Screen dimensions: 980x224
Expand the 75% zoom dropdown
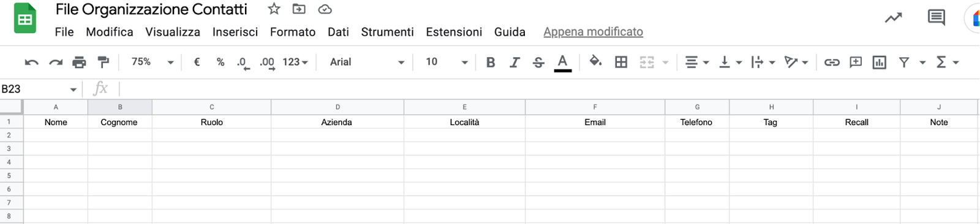pyautogui.click(x=153, y=62)
